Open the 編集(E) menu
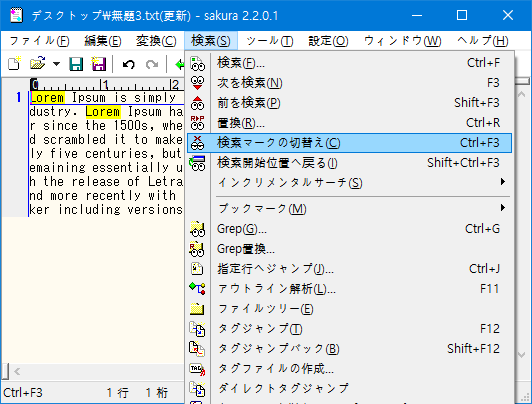 coord(102,41)
